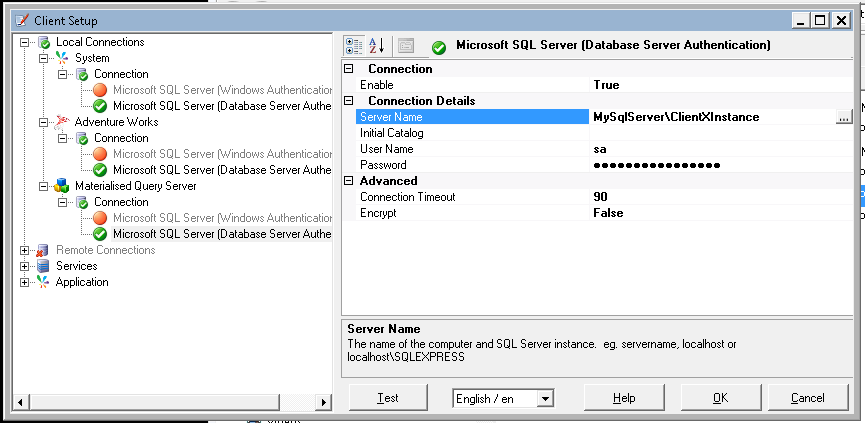
Task: Click the Connection icon under Adventure Works
Action: (82, 138)
